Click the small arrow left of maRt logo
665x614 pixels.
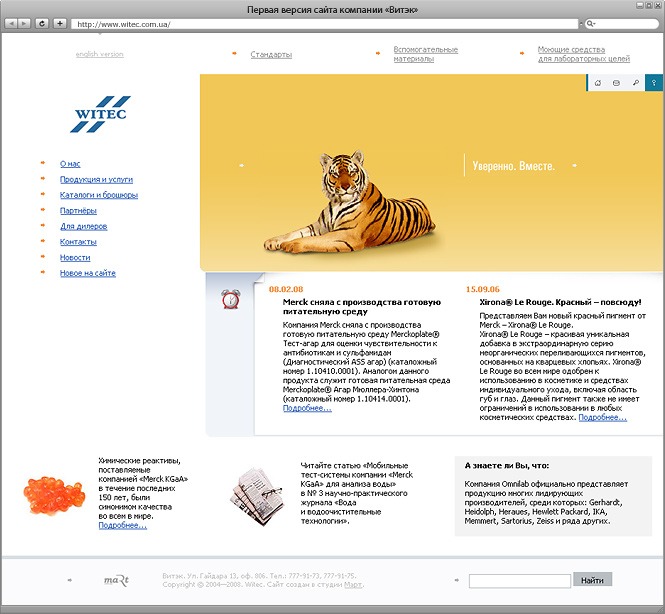pos(70,580)
